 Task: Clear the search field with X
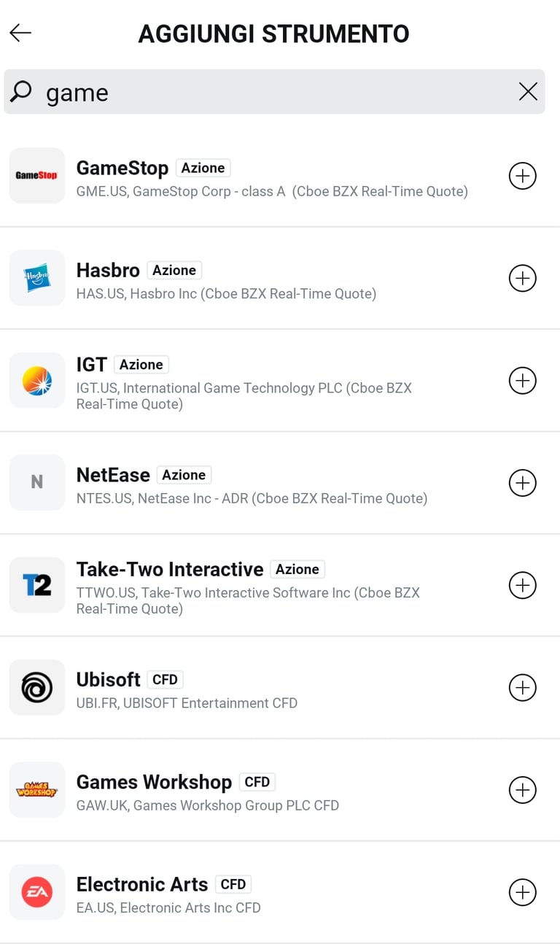(528, 92)
